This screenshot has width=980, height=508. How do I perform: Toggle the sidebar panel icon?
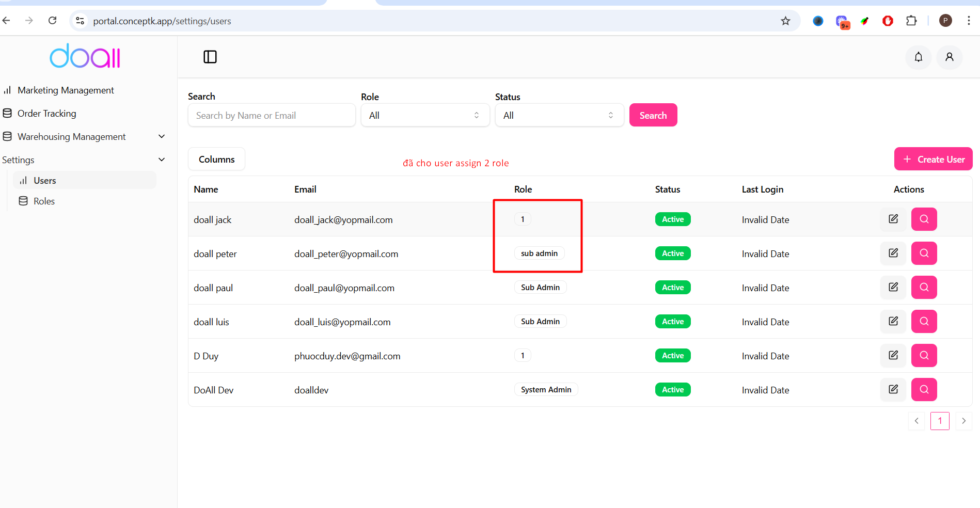210,57
